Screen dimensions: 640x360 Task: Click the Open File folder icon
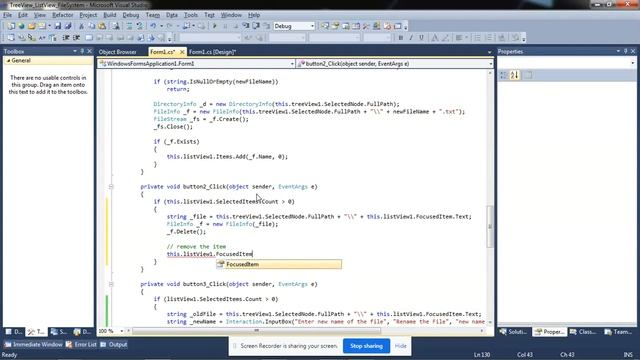coord(31,26)
